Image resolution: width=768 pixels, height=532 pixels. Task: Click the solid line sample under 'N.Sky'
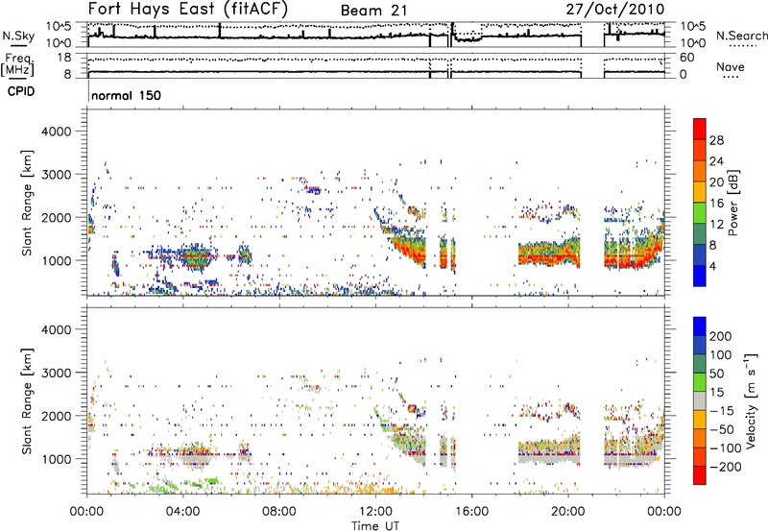click(18, 45)
